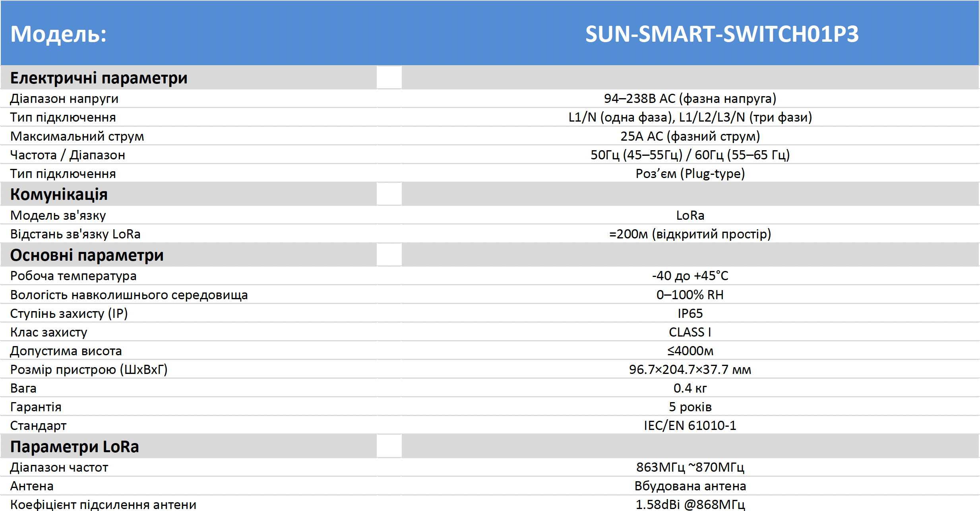Select the 'Коефіцієнт підсилення антени' label

103,505
